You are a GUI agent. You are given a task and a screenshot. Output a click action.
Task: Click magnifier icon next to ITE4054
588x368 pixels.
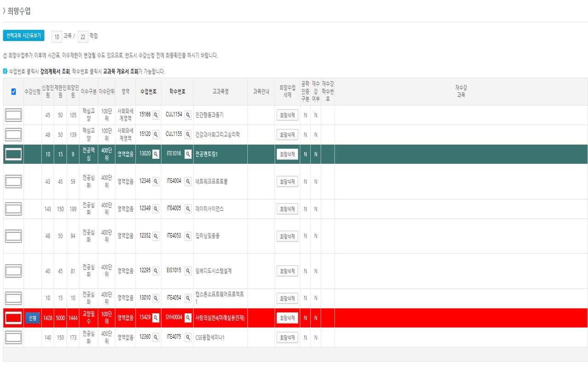pos(188,298)
